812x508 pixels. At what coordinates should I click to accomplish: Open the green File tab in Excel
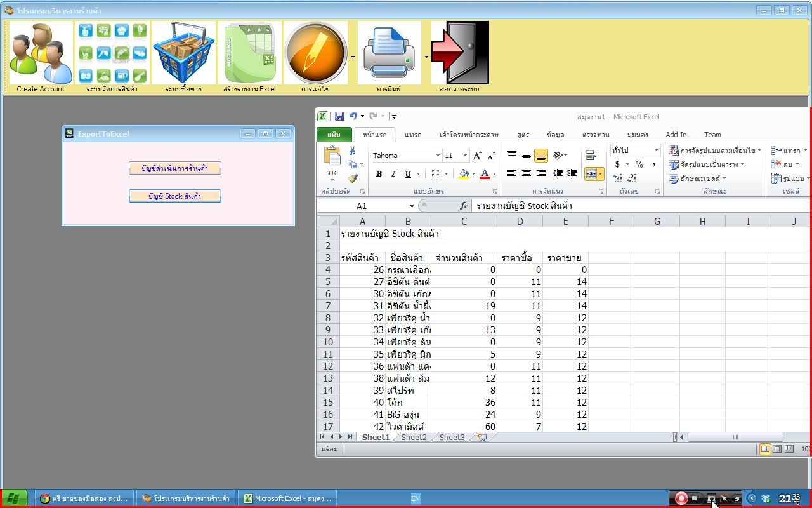point(334,135)
